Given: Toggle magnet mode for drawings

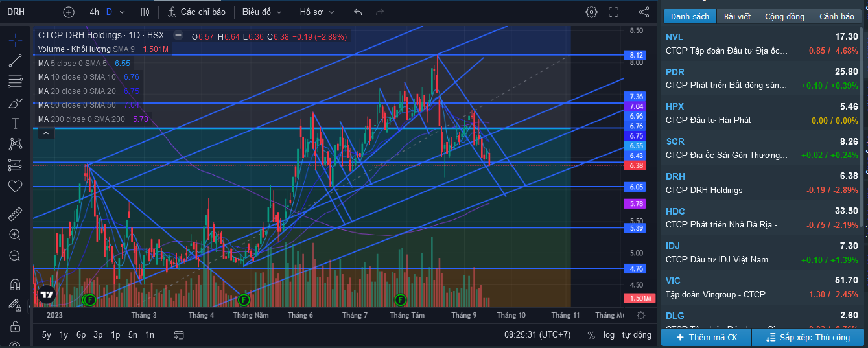Looking at the screenshot, I should click(x=16, y=284).
